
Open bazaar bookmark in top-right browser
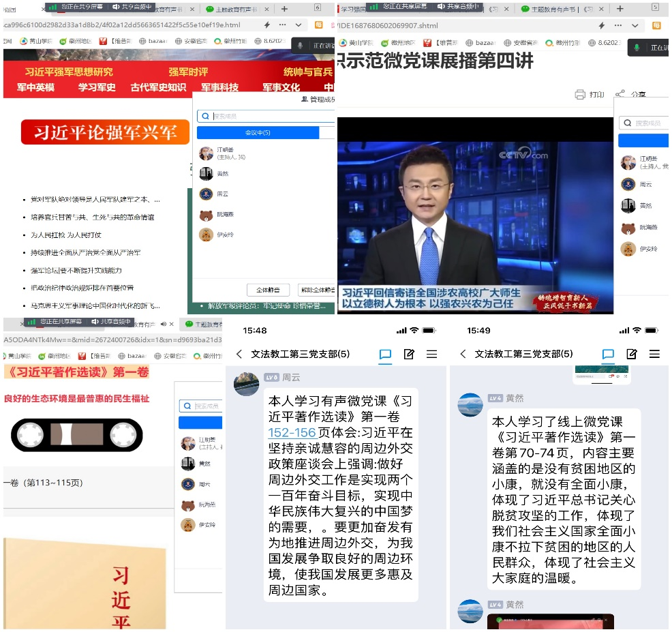pos(480,43)
